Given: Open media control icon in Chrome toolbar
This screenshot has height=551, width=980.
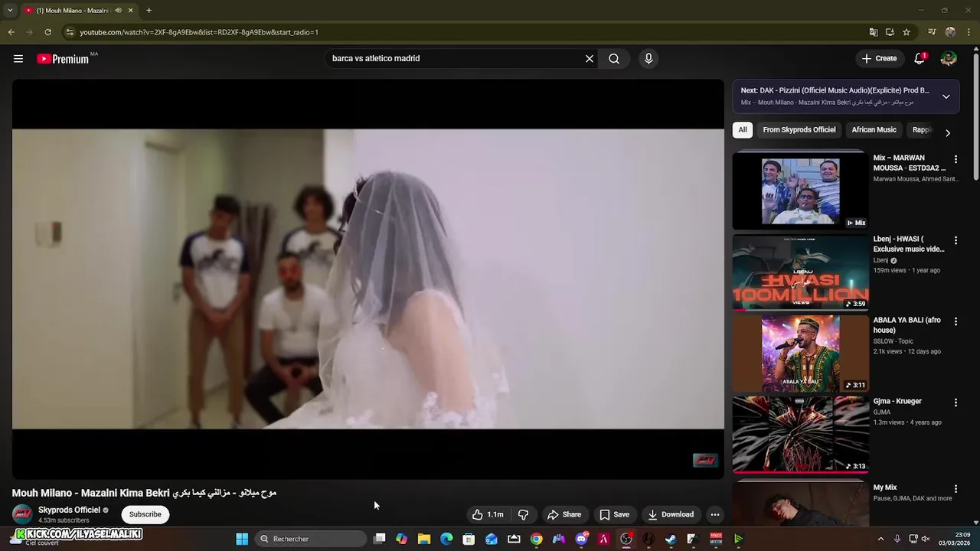Looking at the screenshot, I should (932, 32).
